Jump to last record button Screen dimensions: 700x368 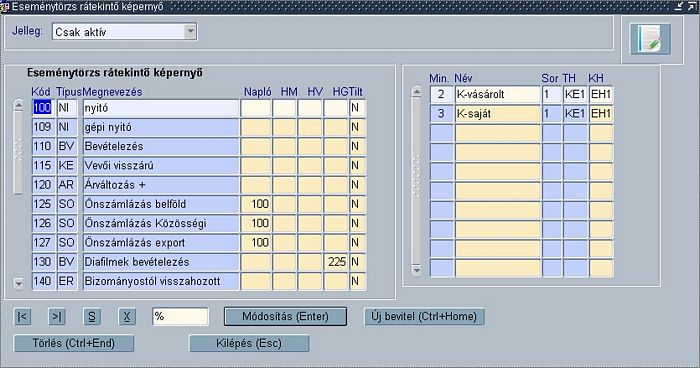[57, 317]
